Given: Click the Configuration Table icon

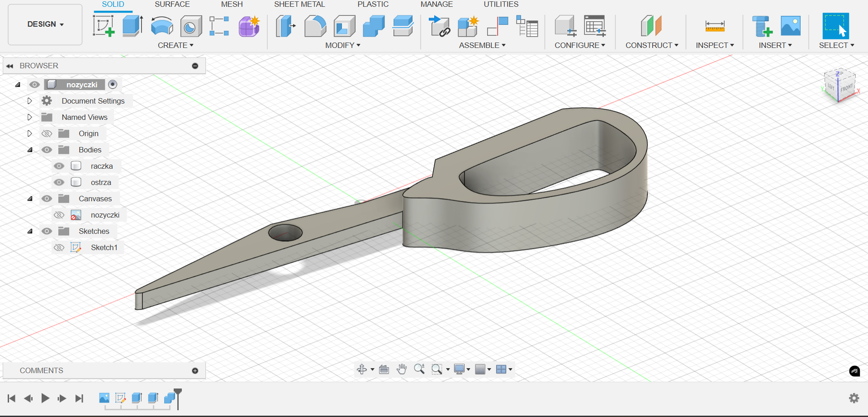Looking at the screenshot, I should pyautogui.click(x=595, y=26).
